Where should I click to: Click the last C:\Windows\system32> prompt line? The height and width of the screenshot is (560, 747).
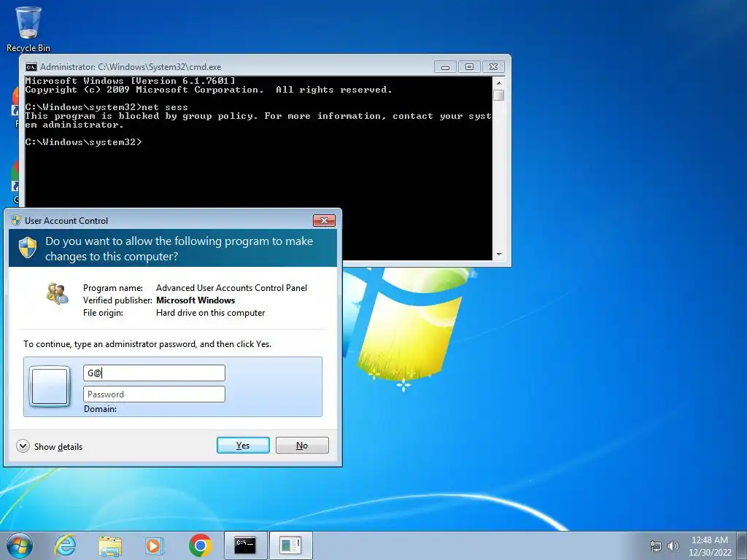coord(83,142)
